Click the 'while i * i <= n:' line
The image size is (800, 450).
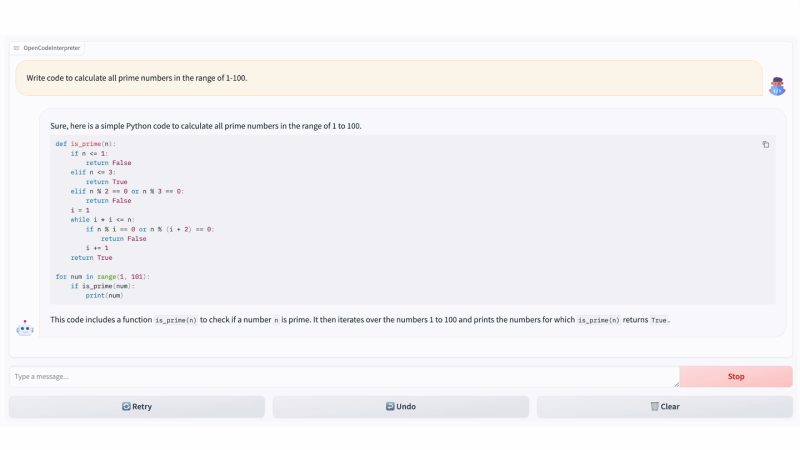102,219
